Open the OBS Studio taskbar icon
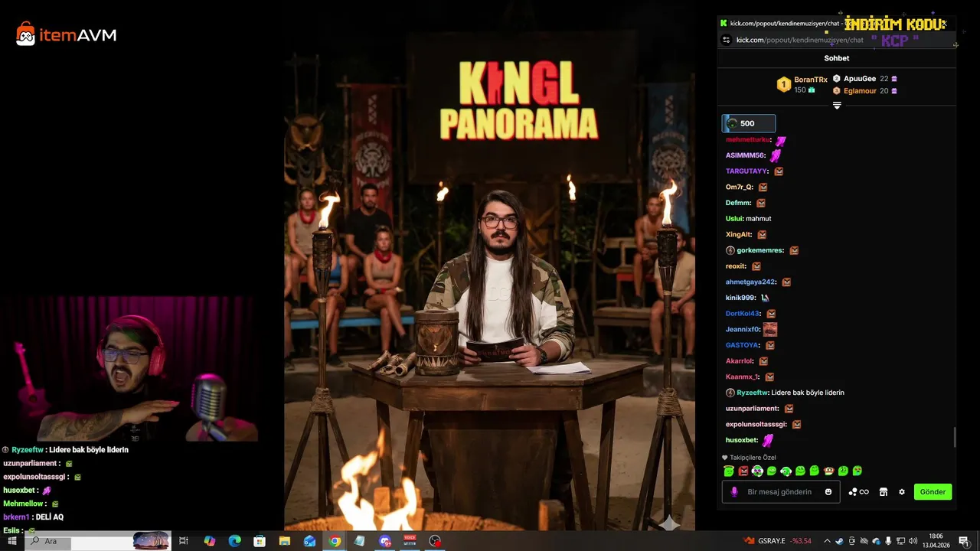 pos(435,541)
